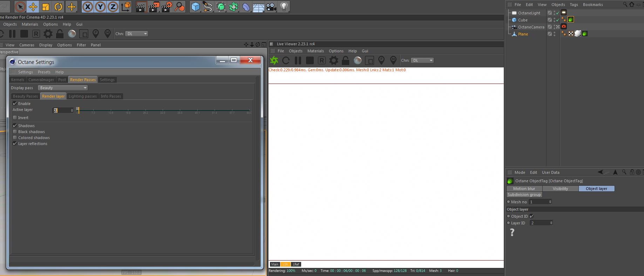Open the Post tab in Octane Settings
Screen dimensions: 644x276
(62, 80)
